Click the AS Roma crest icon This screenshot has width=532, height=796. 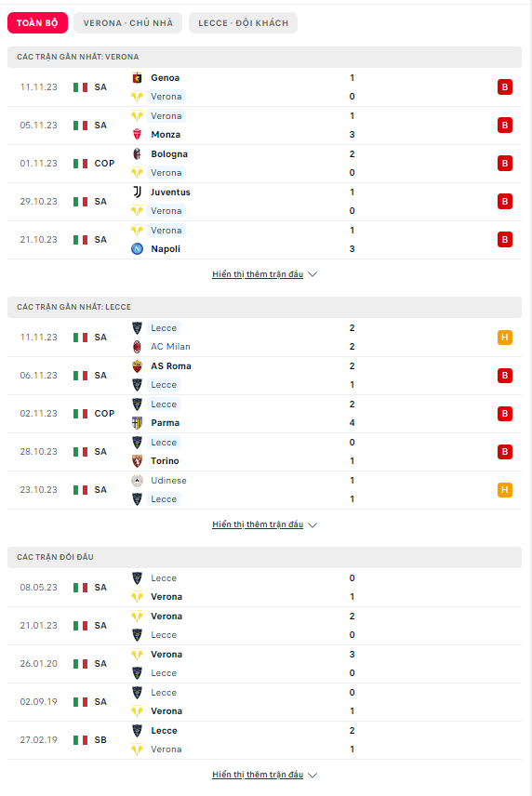[x=137, y=366]
